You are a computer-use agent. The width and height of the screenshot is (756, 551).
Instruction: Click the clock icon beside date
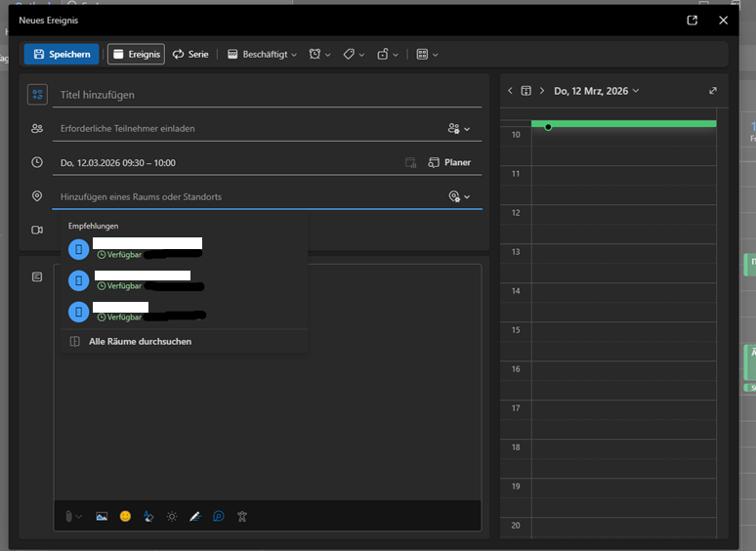click(37, 162)
